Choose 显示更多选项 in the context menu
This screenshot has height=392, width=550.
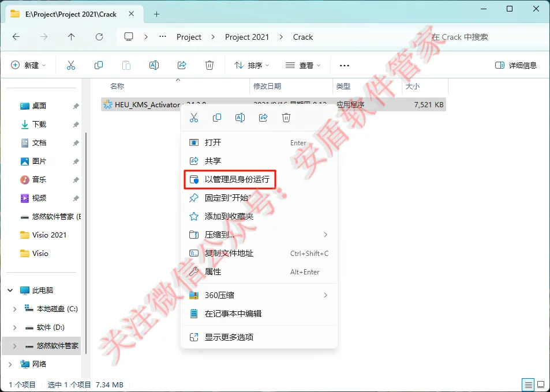tap(259, 337)
